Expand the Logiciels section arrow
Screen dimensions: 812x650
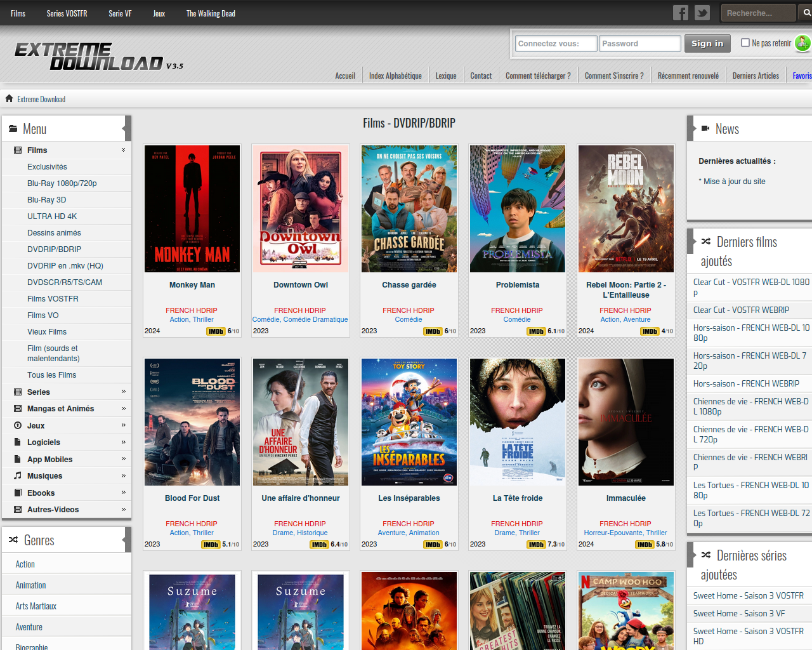pyautogui.click(x=123, y=442)
